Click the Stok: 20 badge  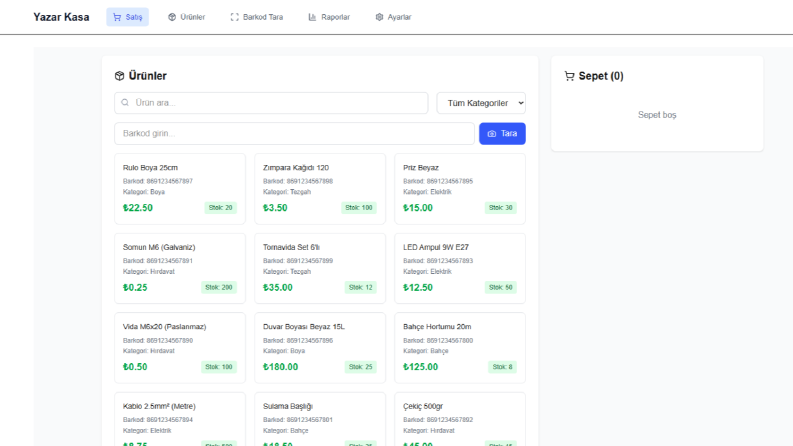[221, 208]
